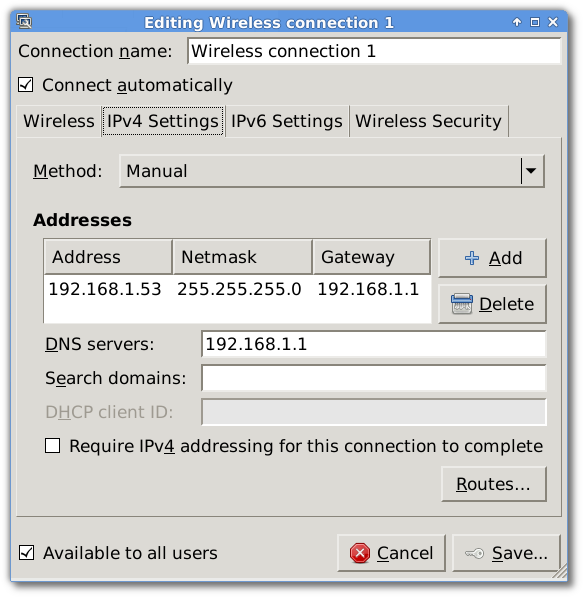
Task: Click the blue plus icon on Add
Action: coord(472,258)
